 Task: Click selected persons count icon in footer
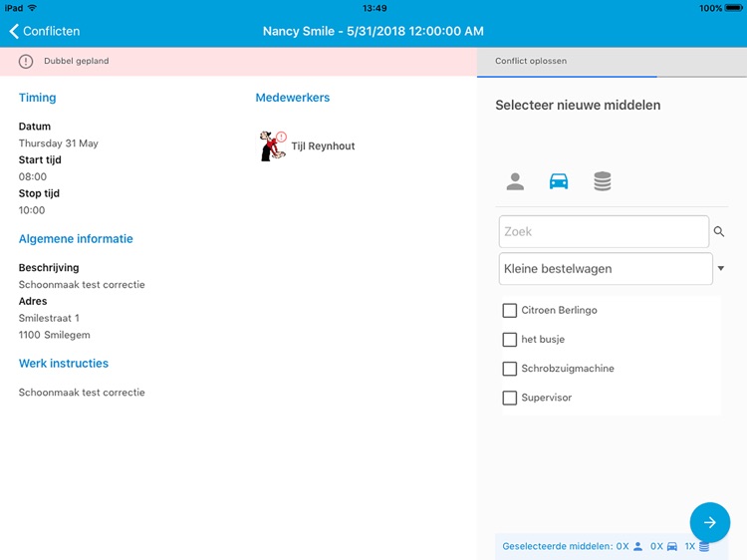pyautogui.click(x=637, y=547)
